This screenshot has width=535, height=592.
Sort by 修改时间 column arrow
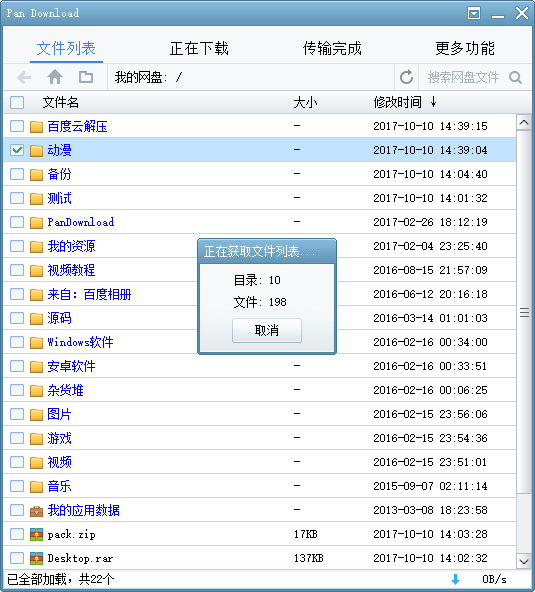[433, 102]
